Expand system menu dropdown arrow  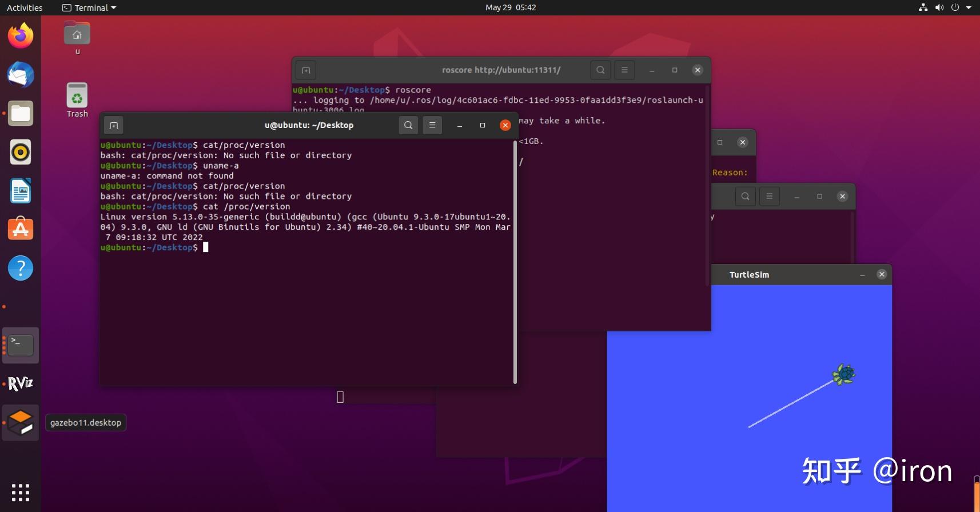coord(969,7)
